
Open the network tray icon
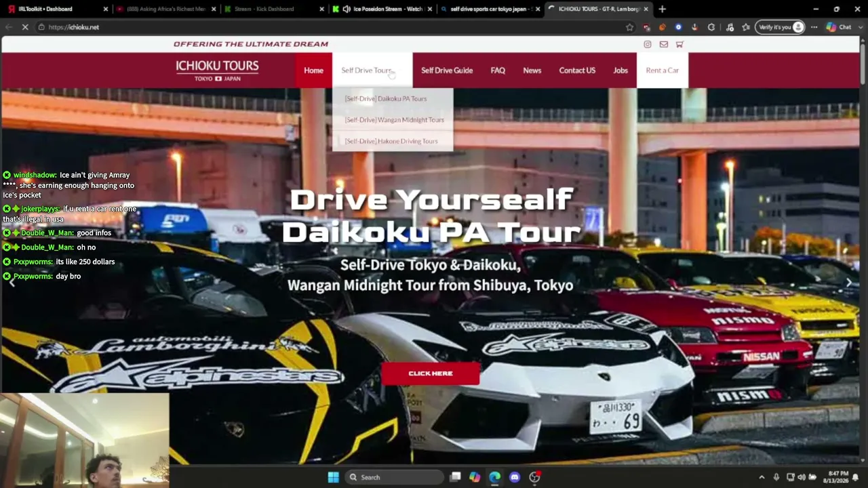tap(790, 477)
